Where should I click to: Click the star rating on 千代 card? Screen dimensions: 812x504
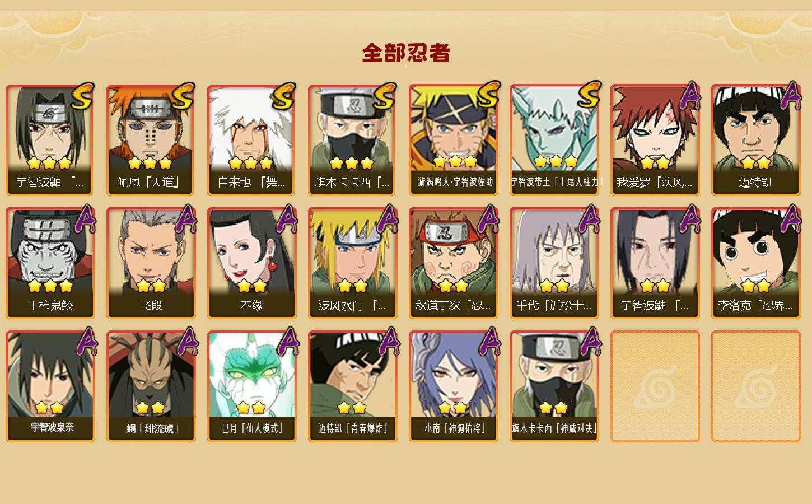click(x=554, y=286)
